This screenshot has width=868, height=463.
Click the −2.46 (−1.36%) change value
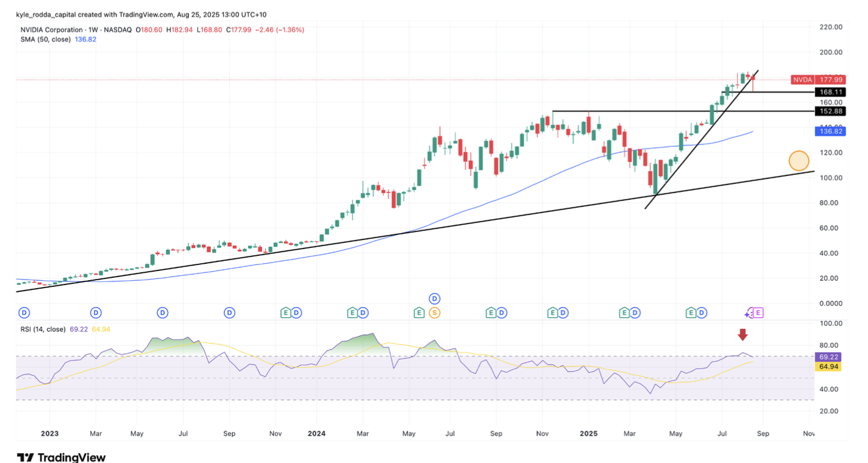281,30
